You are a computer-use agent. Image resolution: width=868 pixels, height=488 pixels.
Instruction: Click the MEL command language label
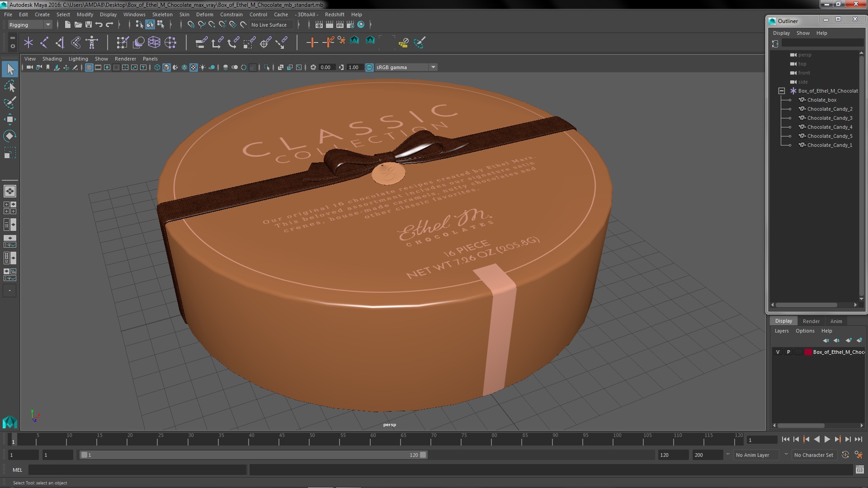[17, 470]
